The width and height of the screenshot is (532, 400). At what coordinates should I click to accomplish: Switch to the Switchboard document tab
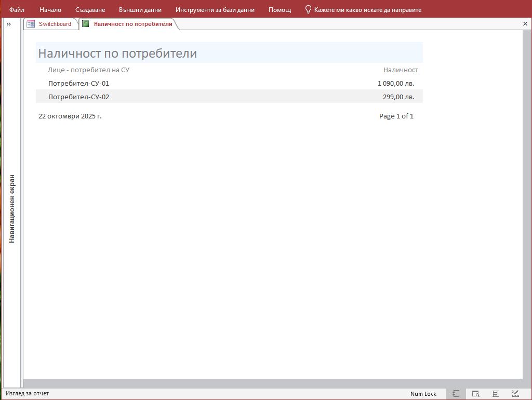55,24
